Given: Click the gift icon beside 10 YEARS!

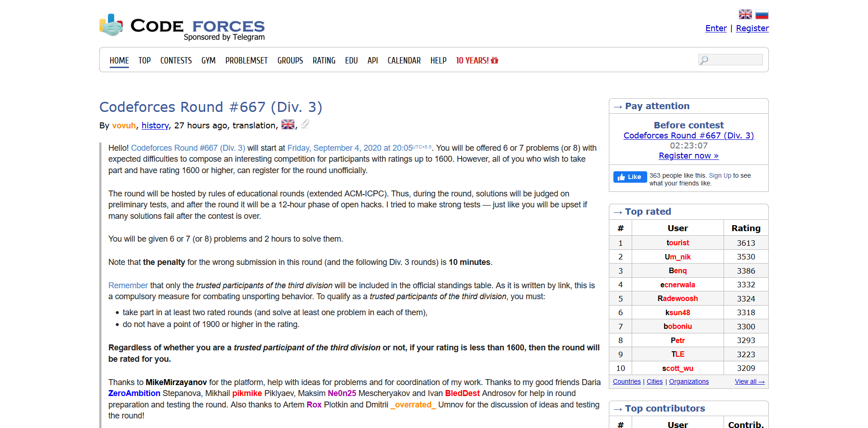Looking at the screenshot, I should (x=495, y=60).
